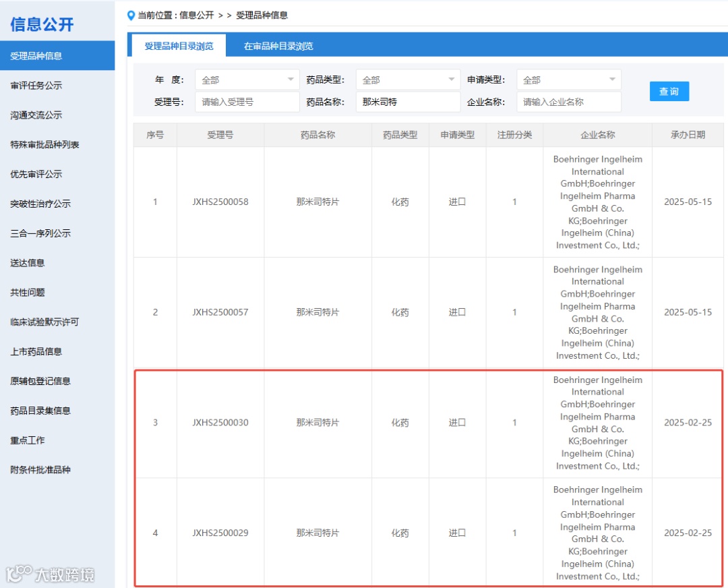728x588 pixels.
Task: Click 化药 in the JXHS2500057 row
Action: pyautogui.click(x=400, y=312)
